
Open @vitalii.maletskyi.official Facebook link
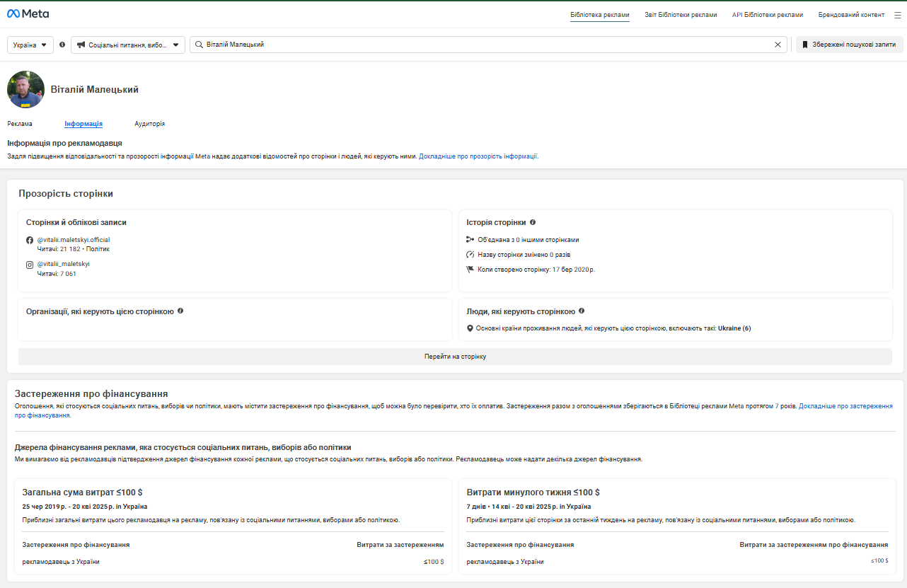[74, 240]
